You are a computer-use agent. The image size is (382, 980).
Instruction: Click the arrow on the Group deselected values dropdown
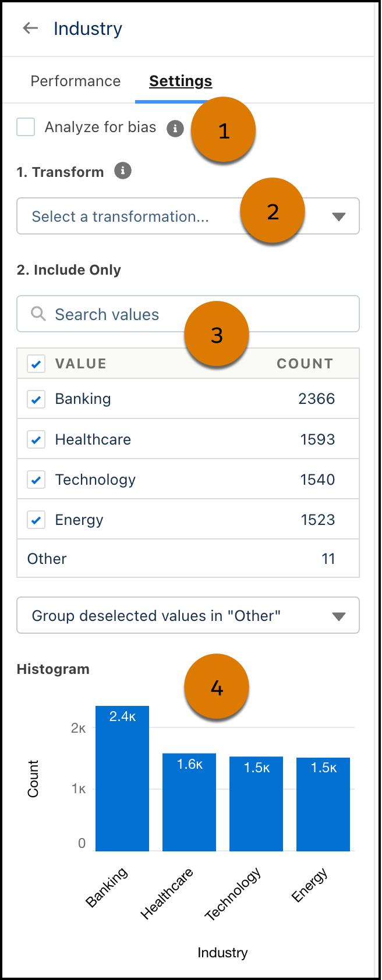(339, 615)
